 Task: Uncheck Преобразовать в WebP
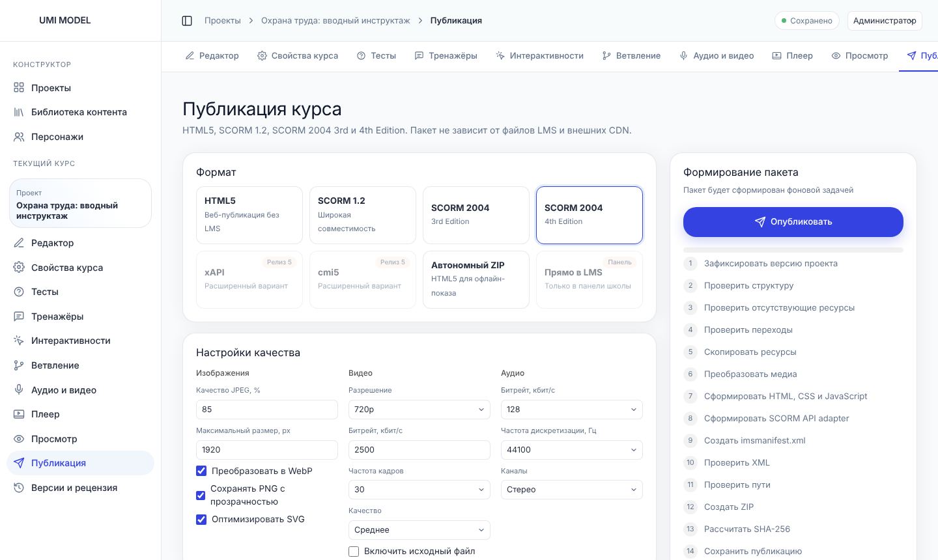[x=201, y=471]
